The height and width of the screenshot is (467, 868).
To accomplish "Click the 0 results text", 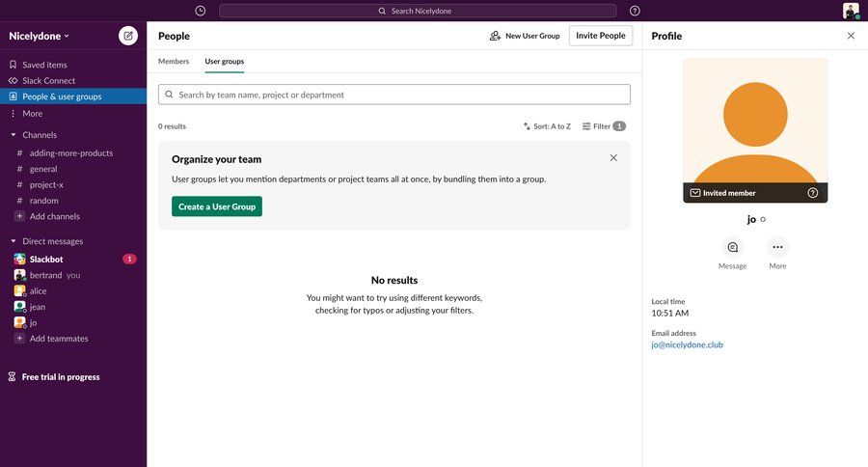I will coord(173,126).
